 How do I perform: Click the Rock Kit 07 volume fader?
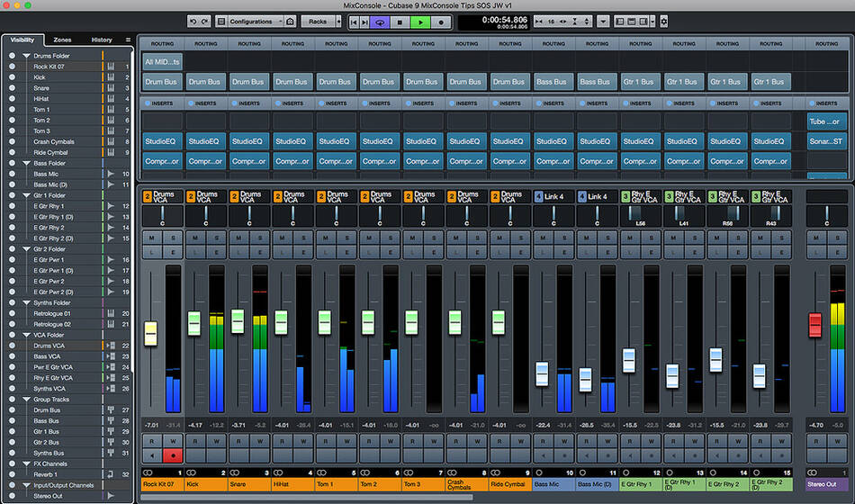pyautogui.click(x=150, y=333)
